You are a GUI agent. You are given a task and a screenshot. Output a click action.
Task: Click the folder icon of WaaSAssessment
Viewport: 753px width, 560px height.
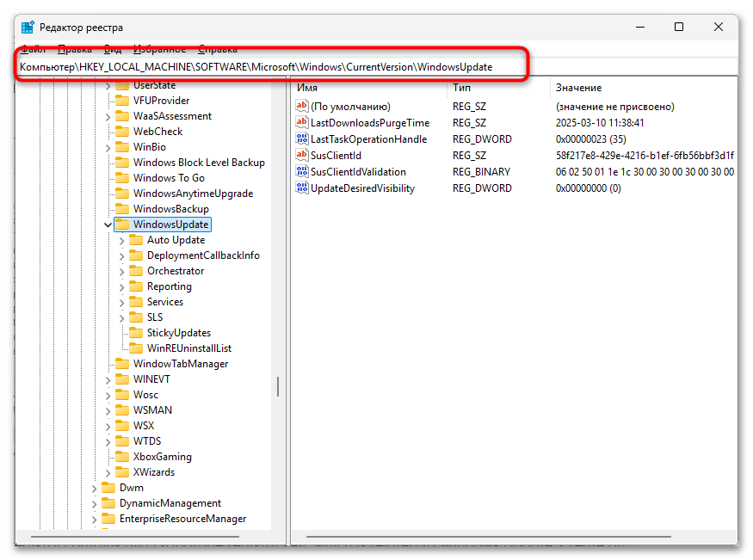coord(122,116)
